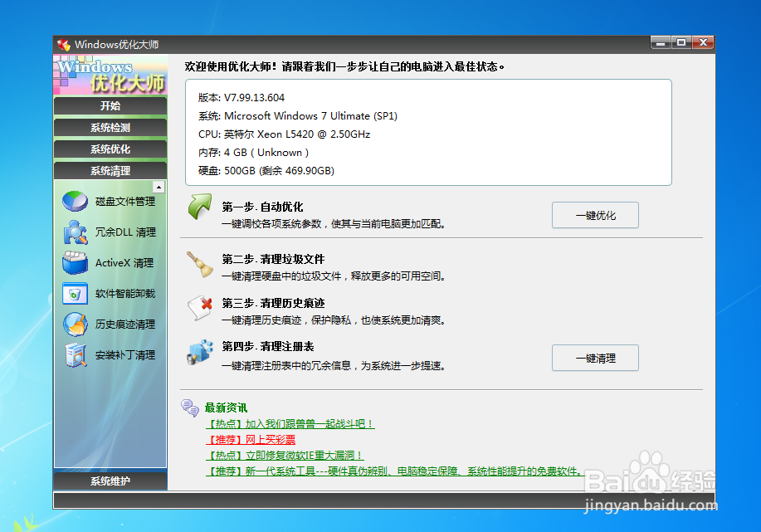The image size is (761, 532).
Task: Open the 磁盘文件管理 disk icon
Action: tap(76, 201)
